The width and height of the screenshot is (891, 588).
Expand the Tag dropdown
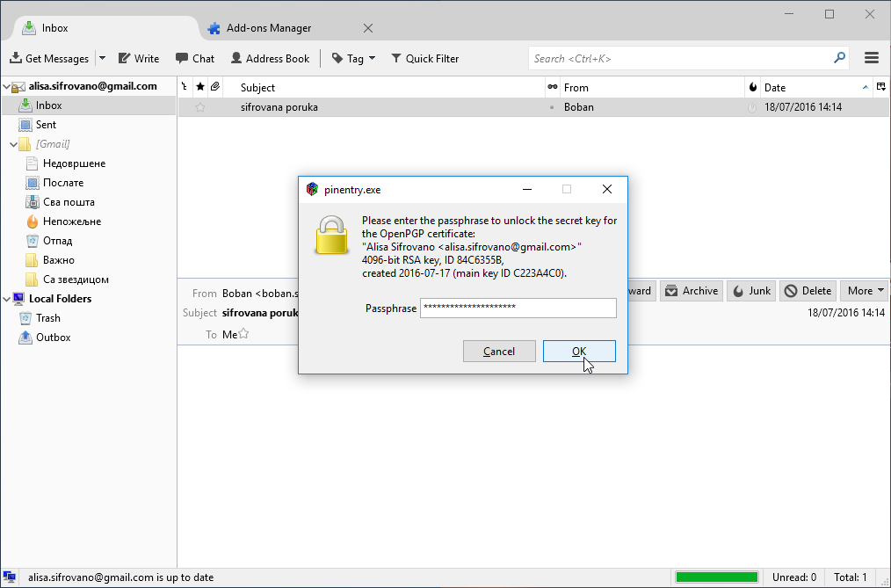point(373,58)
